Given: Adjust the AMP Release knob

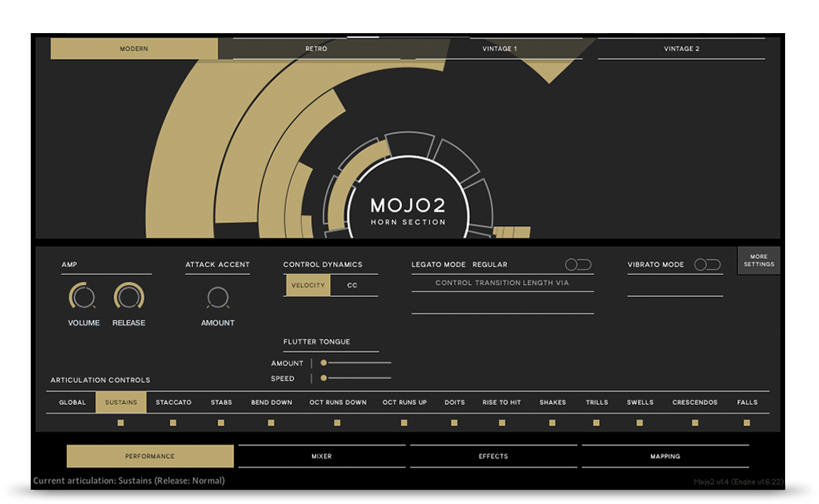Looking at the screenshot, I should (x=128, y=297).
